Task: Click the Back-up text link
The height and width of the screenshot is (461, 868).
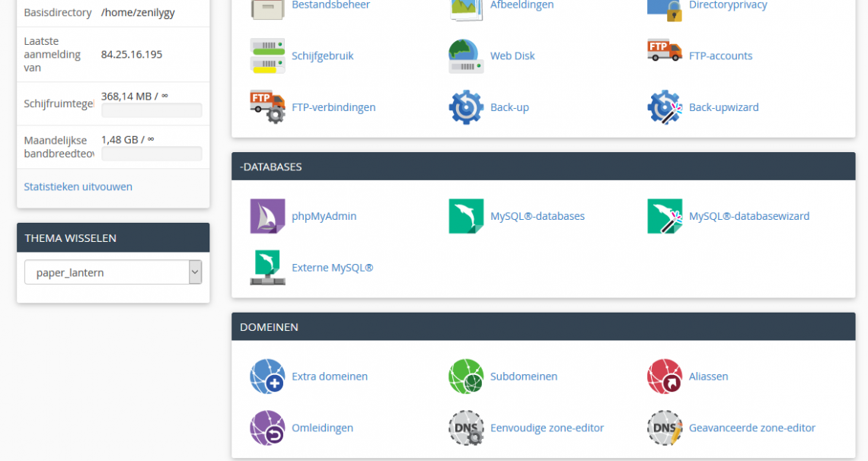Action: tap(509, 107)
